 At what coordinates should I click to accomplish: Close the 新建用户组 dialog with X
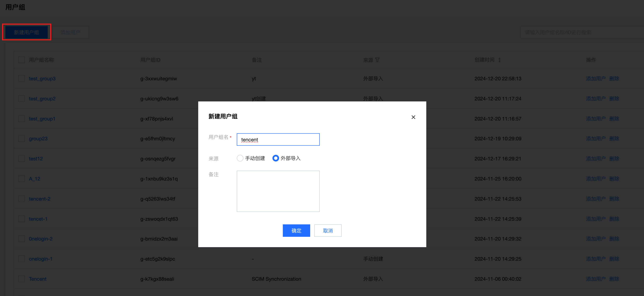(x=413, y=117)
